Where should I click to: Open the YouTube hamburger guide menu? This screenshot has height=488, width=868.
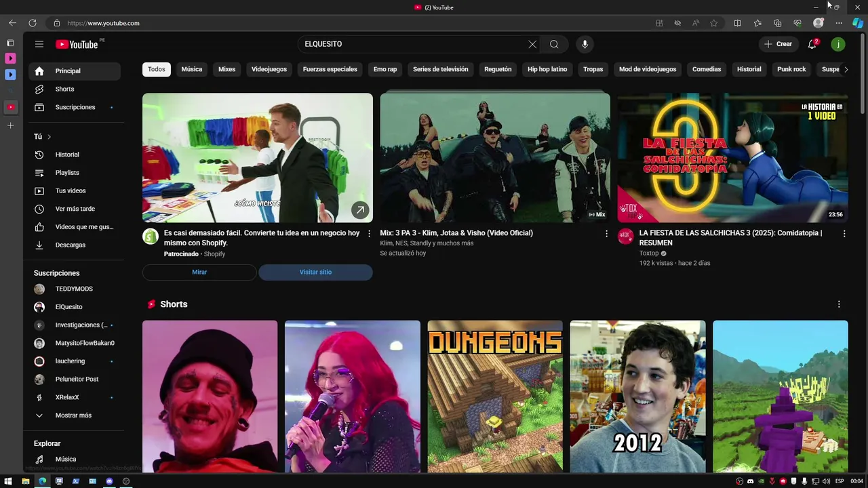point(39,44)
